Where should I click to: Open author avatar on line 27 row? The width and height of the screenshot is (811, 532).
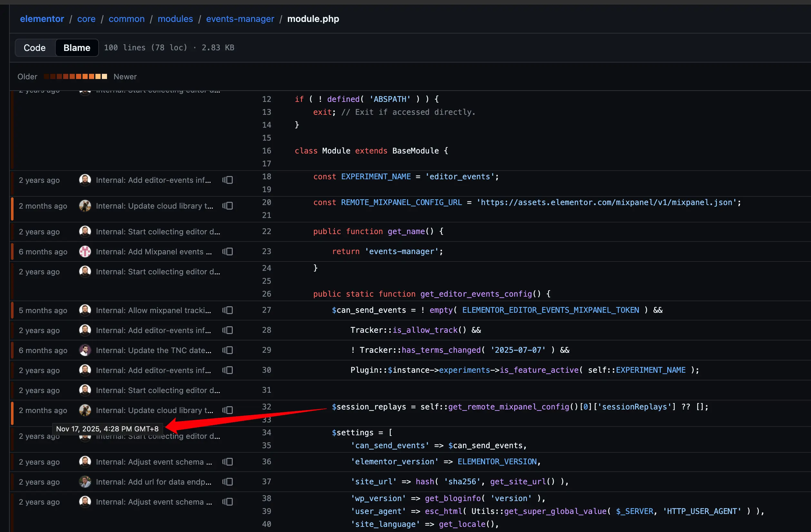[85, 310]
